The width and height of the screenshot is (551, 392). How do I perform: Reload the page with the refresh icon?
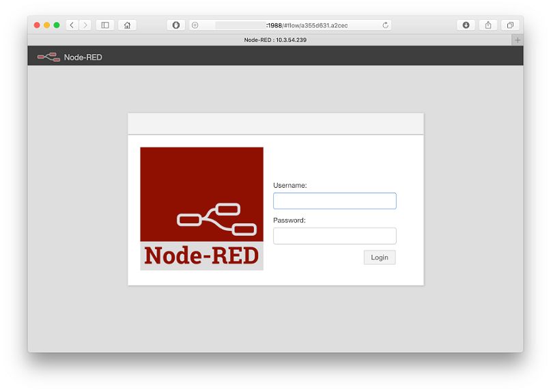[x=386, y=25]
